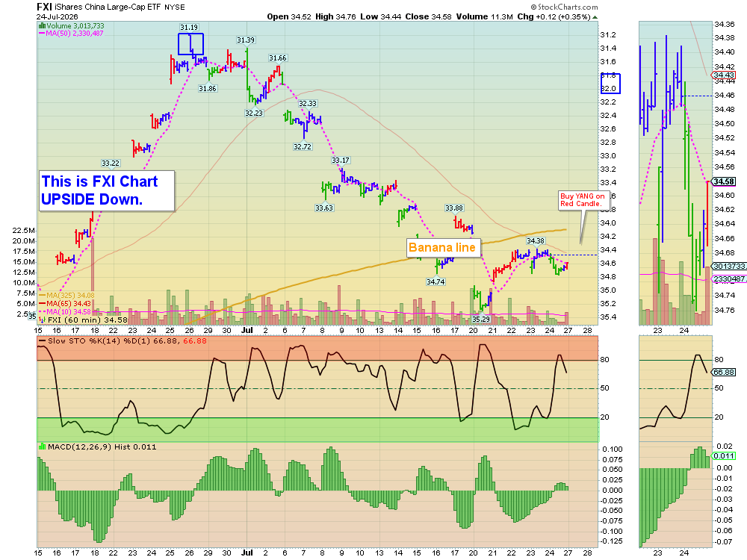Viewport: 747px width, 560px height.
Task: Select the High 34.76 value
Action: [335, 16]
